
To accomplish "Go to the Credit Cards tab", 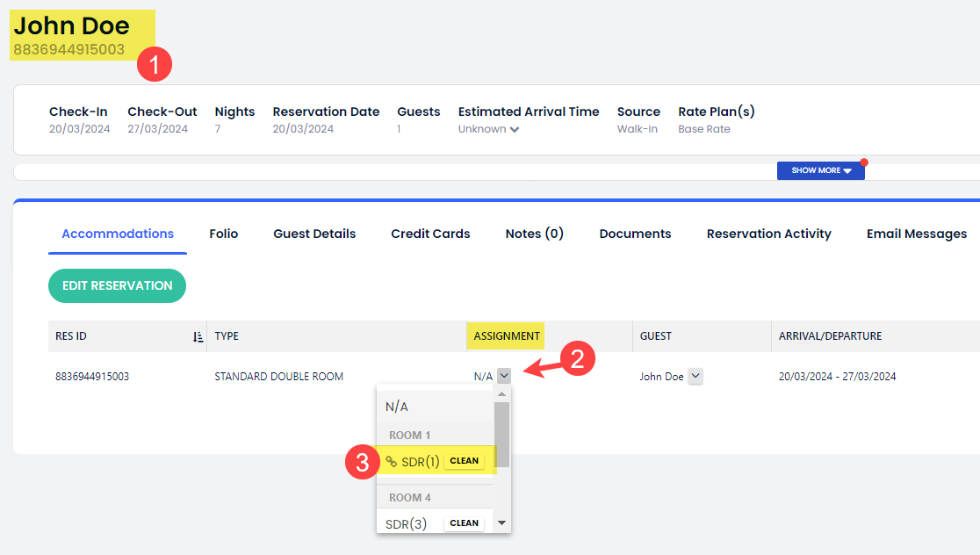I will (430, 234).
